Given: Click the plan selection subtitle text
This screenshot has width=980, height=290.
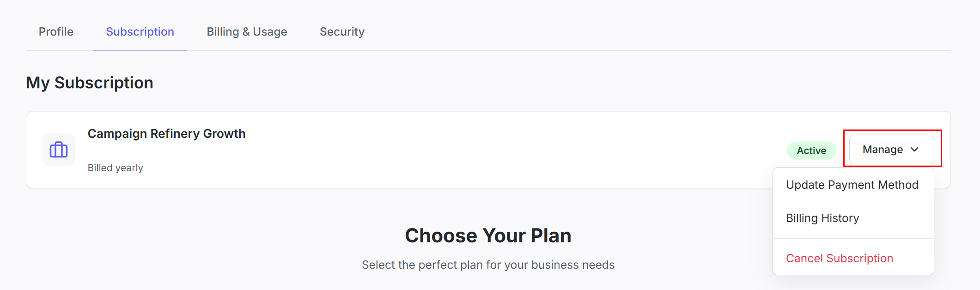Looking at the screenshot, I should click(488, 265).
